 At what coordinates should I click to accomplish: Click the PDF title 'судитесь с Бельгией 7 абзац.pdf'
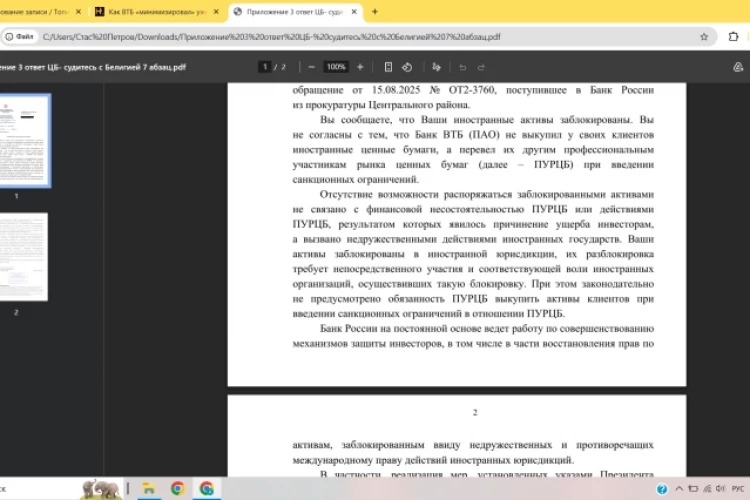tap(124, 67)
